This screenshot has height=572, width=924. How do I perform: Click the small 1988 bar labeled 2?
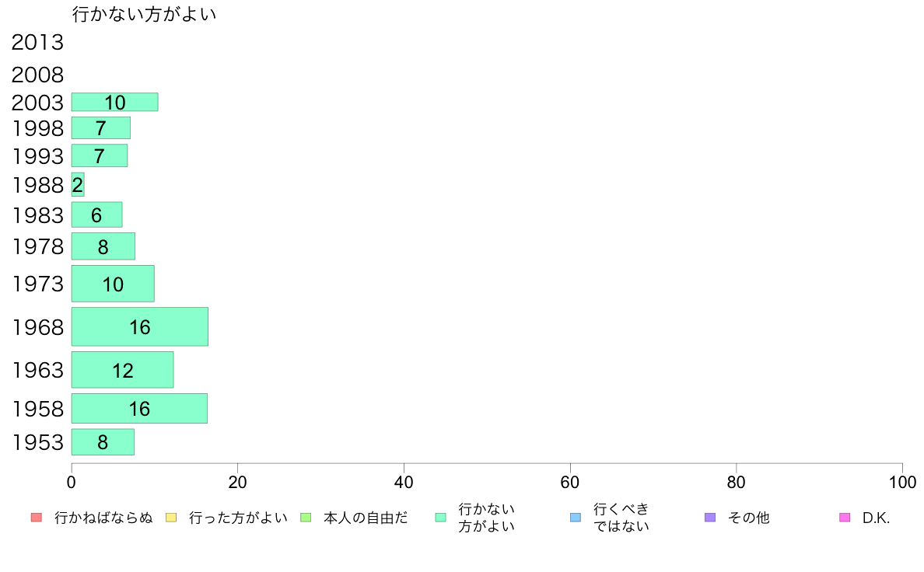[x=78, y=184]
